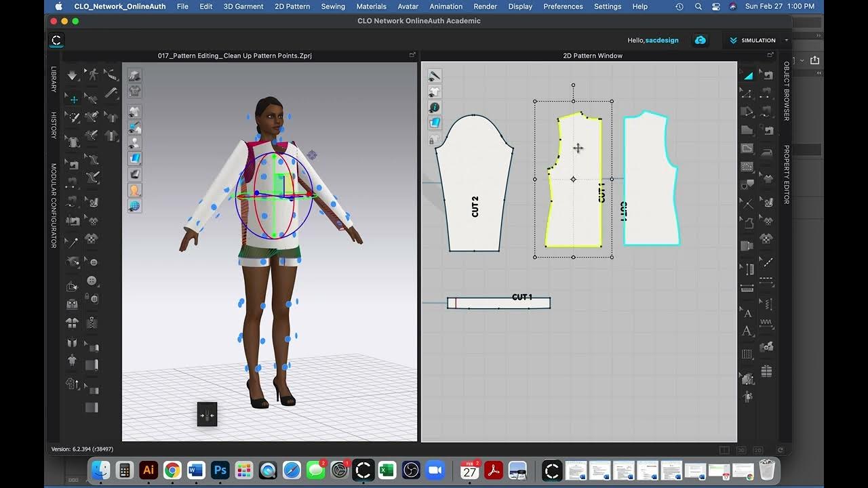Switch to 3D only view at bottom right
868x488 pixels.
741,450
